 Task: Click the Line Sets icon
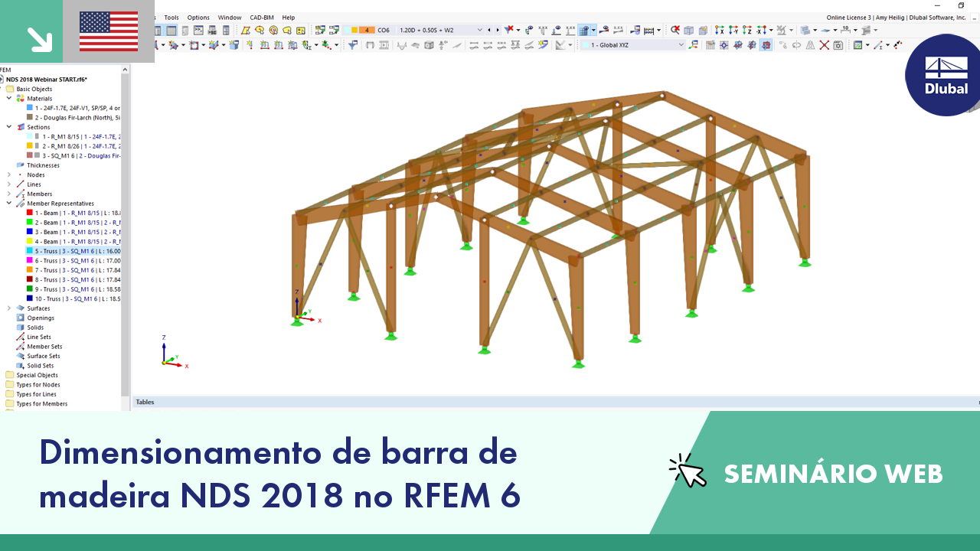point(21,337)
